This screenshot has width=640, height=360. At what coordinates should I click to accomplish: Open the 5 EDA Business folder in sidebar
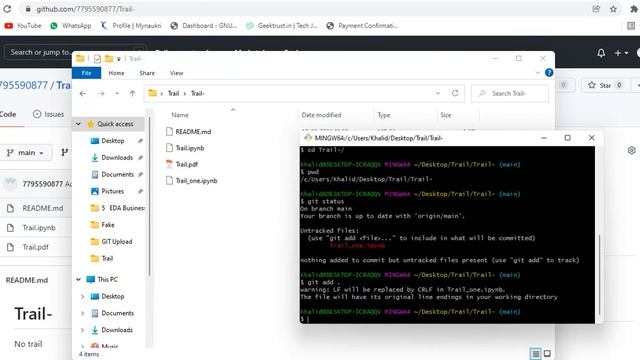pyautogui.click(x=118, y=208)
